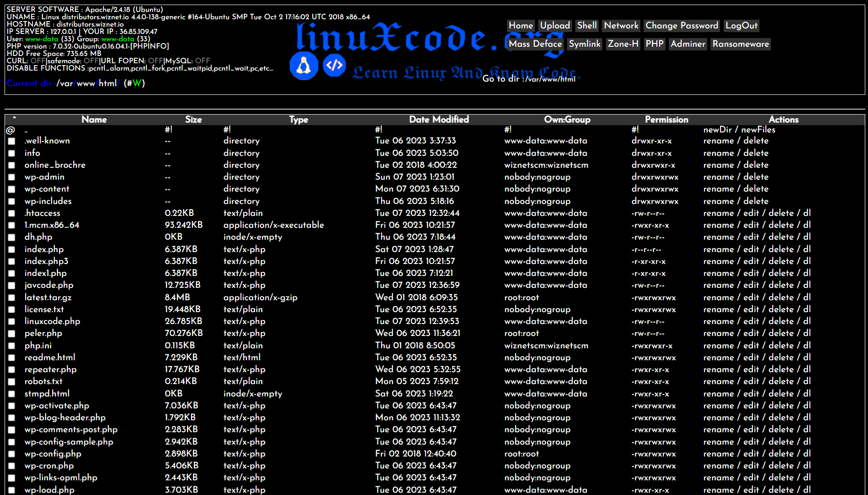Viewport: 868px width, 495px height.
Task: Open the wp-content directory
Action: tap(47, 189)
